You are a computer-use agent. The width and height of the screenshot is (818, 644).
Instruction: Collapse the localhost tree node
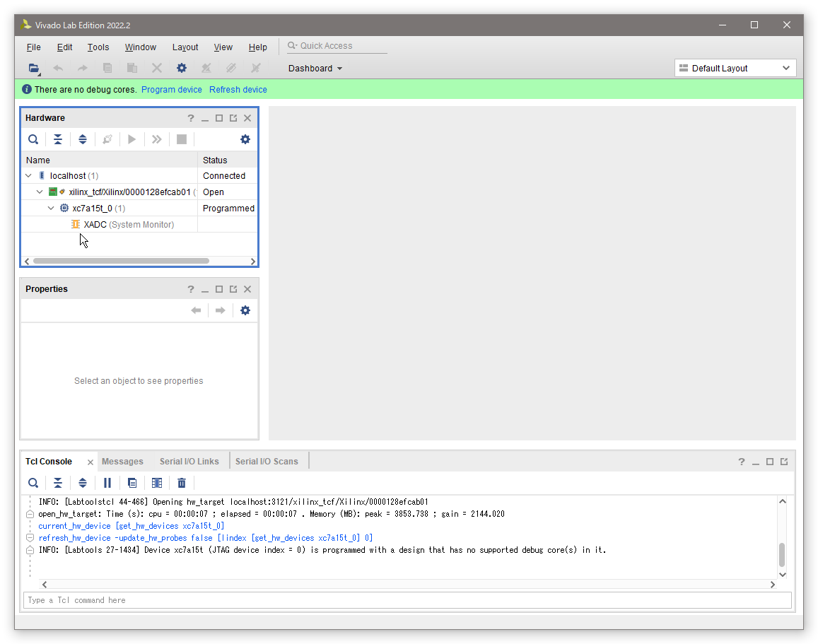pos(28,176)
